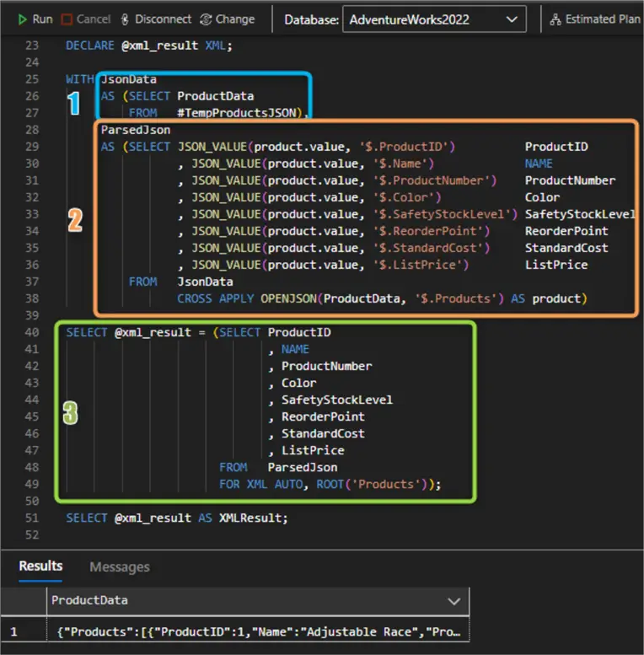Screen dimensions: 644x655
Task: Expand the ProductData column header chevron
Action: 454,601
